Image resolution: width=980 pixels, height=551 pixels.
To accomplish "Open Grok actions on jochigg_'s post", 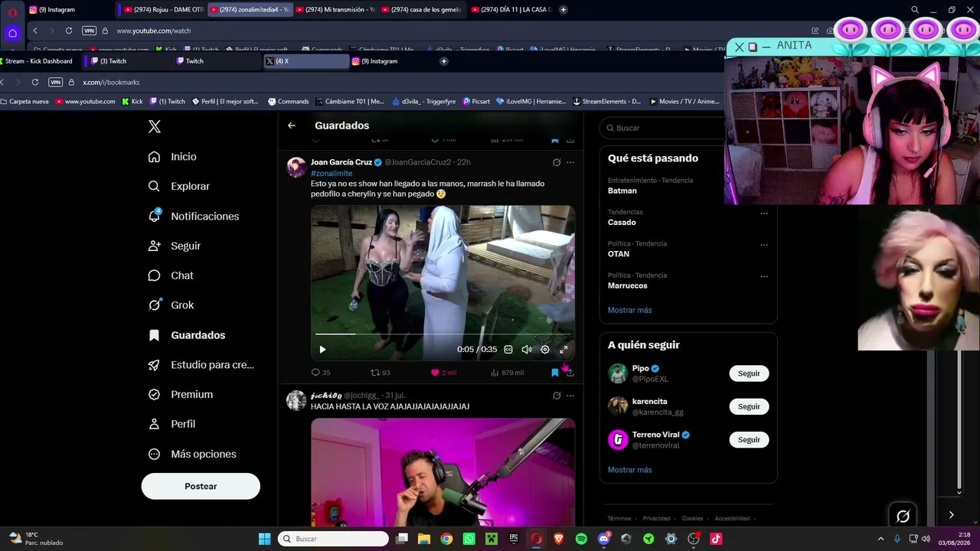I will [x=557, y=396].
